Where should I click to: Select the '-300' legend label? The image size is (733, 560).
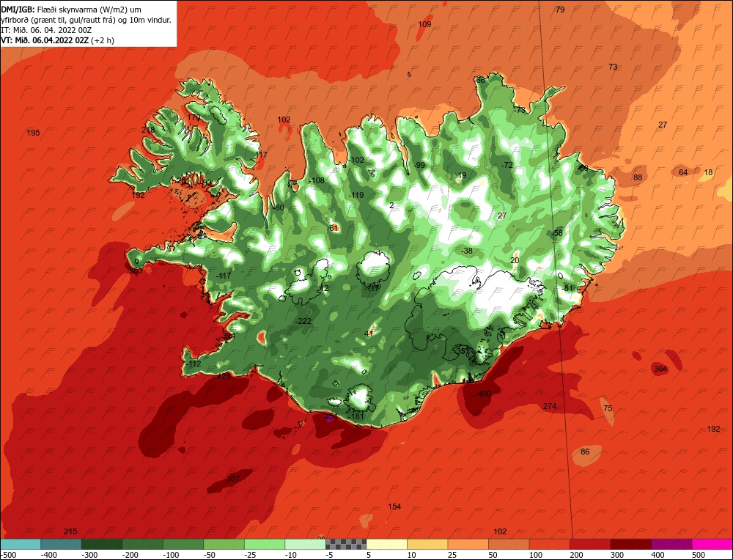90,555
